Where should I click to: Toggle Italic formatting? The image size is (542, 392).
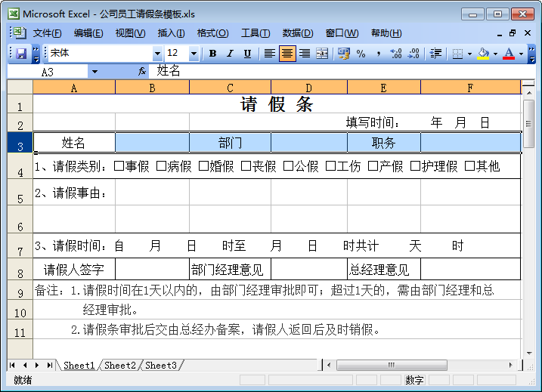click(230, 54)
